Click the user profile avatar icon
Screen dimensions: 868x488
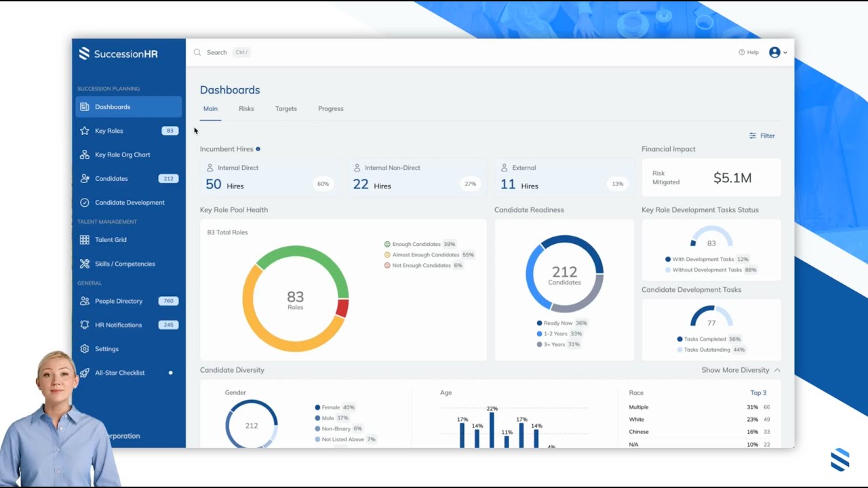(774, 52)
